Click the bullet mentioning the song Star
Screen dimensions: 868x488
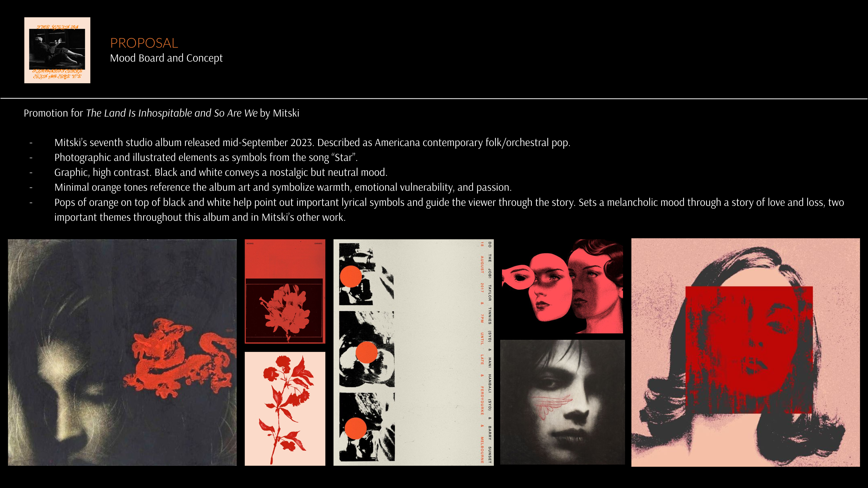coord(206,158)
